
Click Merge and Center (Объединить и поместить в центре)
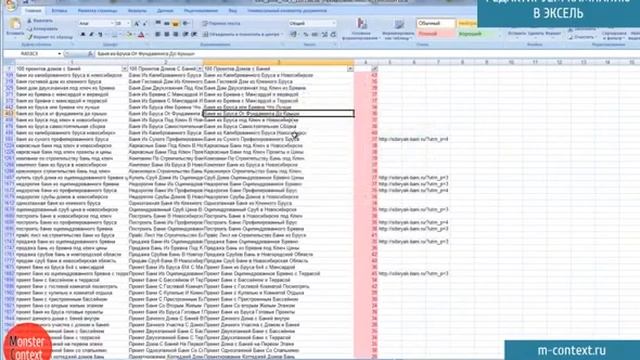[x=242, y=34]
